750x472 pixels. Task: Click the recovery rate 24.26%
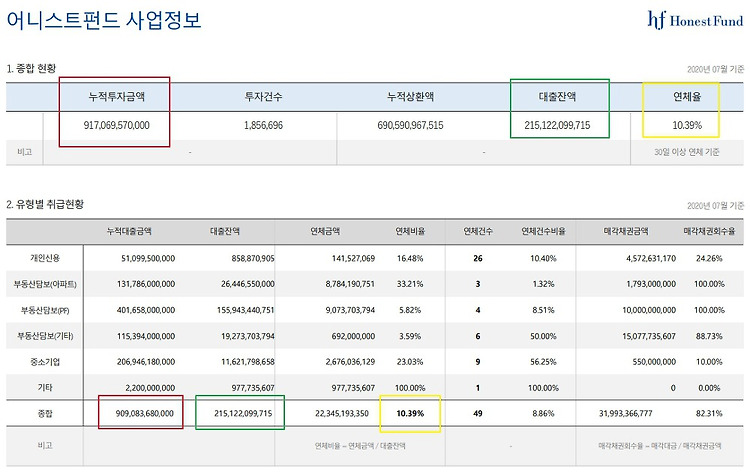[x=709, y=258]
